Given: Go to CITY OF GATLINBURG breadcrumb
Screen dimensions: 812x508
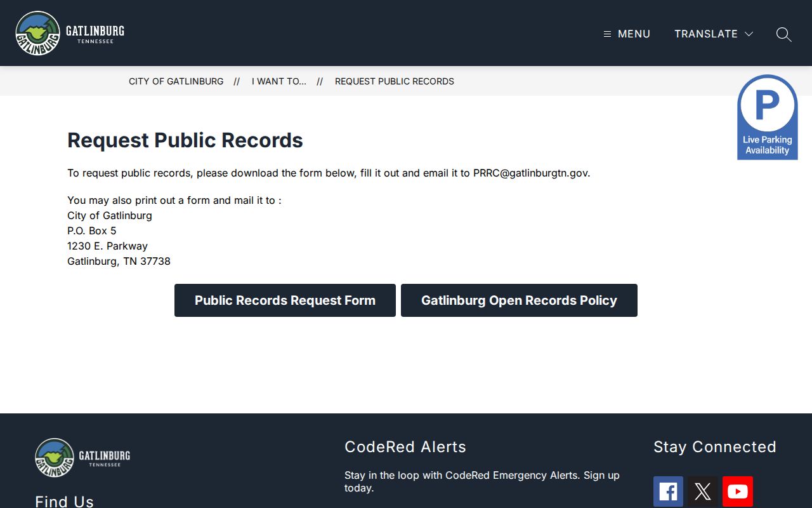Looking at the screenshot, I should click(176, 81).
